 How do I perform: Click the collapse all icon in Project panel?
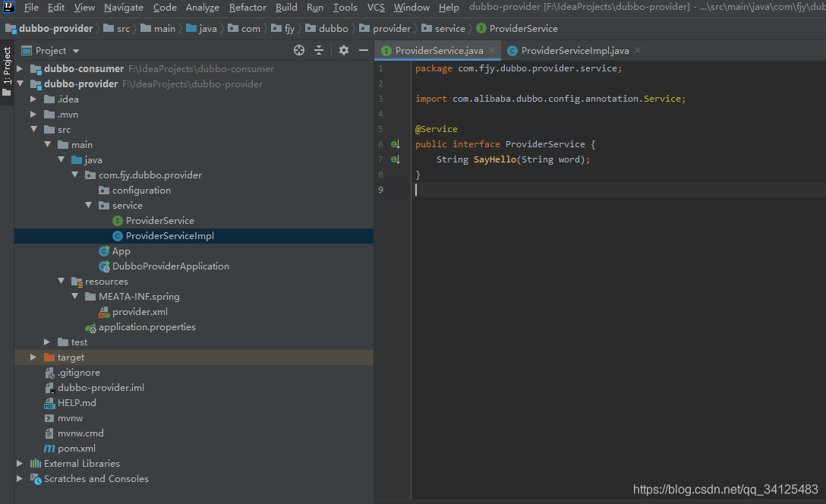pyautogui.click(x=319, y=51)
